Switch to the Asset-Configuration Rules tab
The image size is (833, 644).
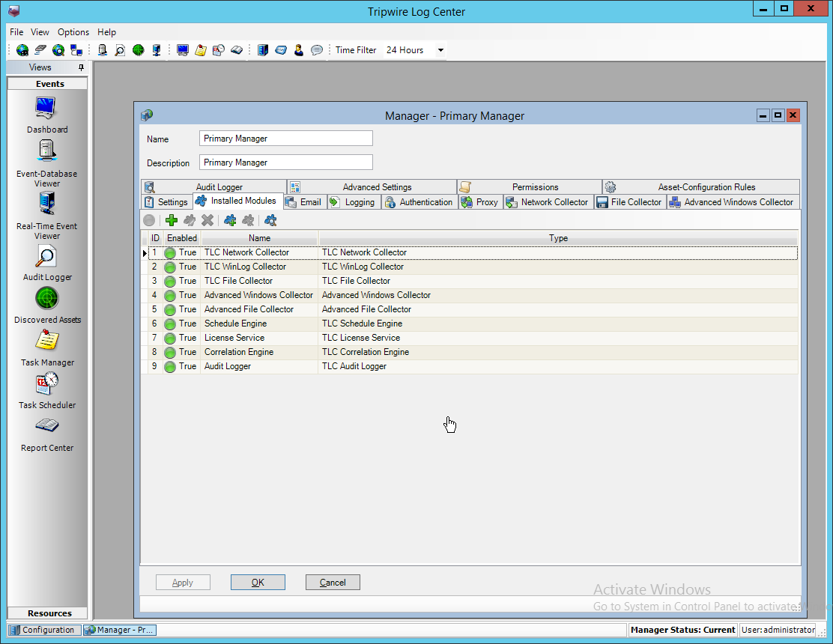click(700, 187)
